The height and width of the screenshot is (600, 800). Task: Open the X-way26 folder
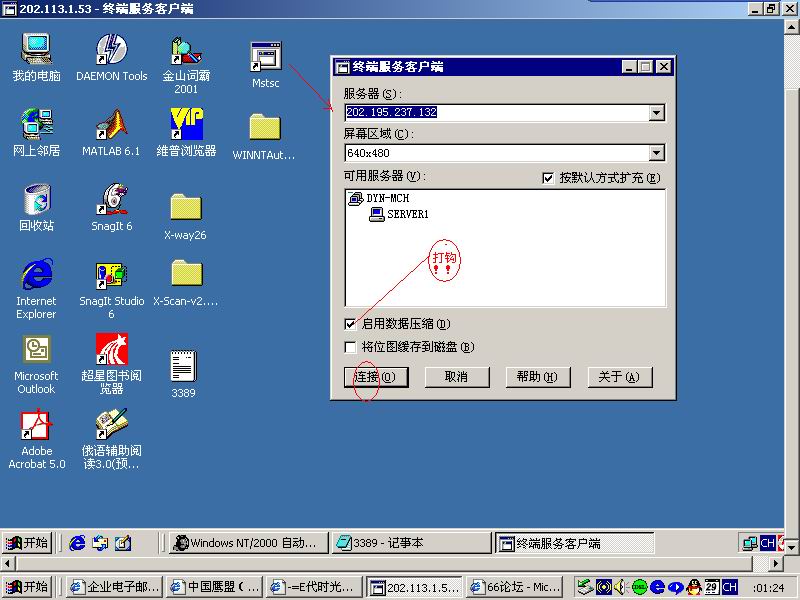pos(185,208)
